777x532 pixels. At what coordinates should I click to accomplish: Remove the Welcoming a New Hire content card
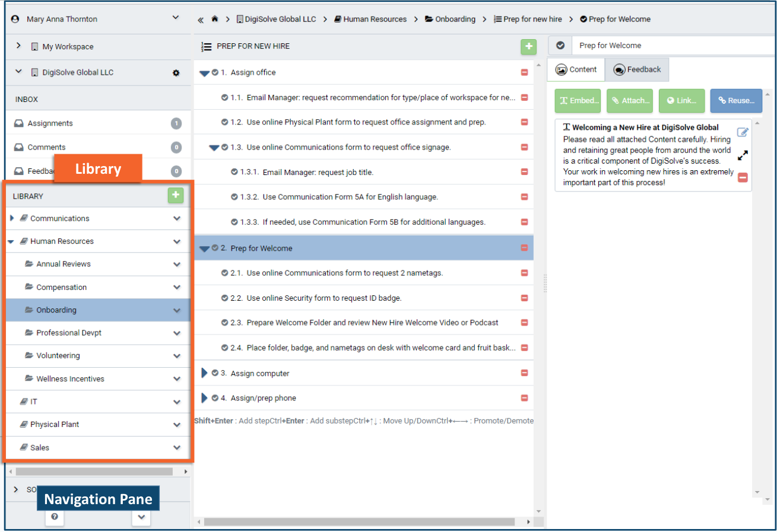(743, 177)
